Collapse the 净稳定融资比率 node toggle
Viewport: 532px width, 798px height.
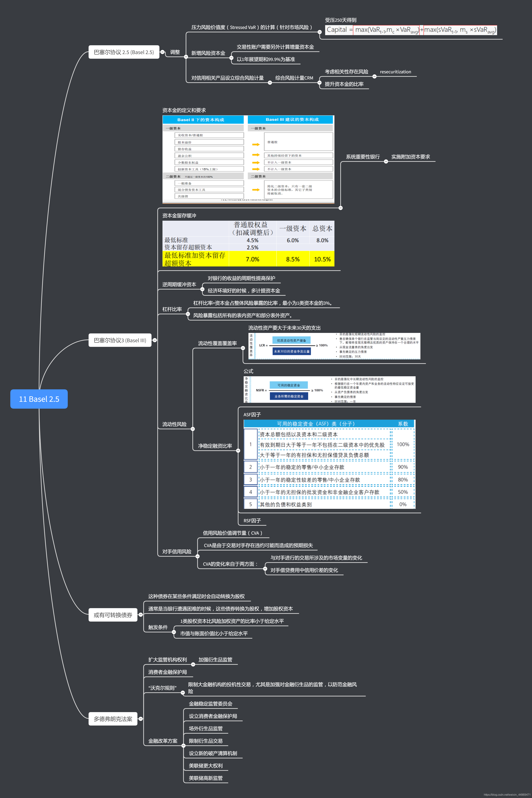click(238, 451)
